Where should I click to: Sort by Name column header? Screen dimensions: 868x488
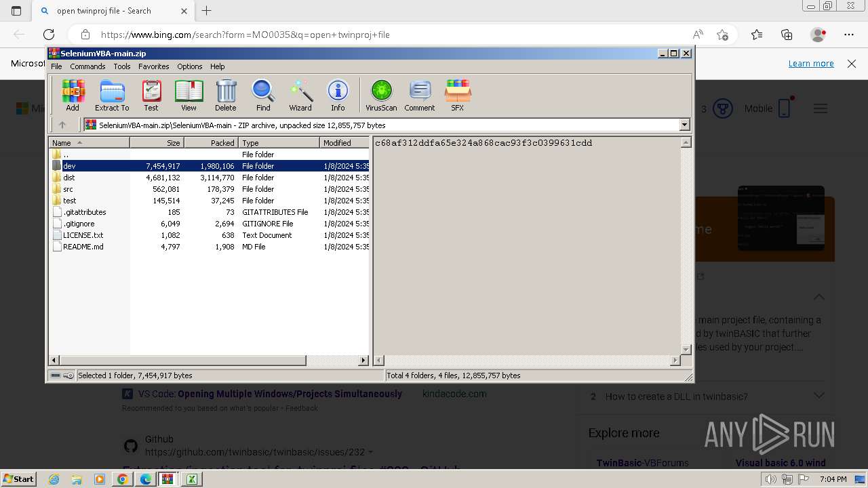coord(89,142)
